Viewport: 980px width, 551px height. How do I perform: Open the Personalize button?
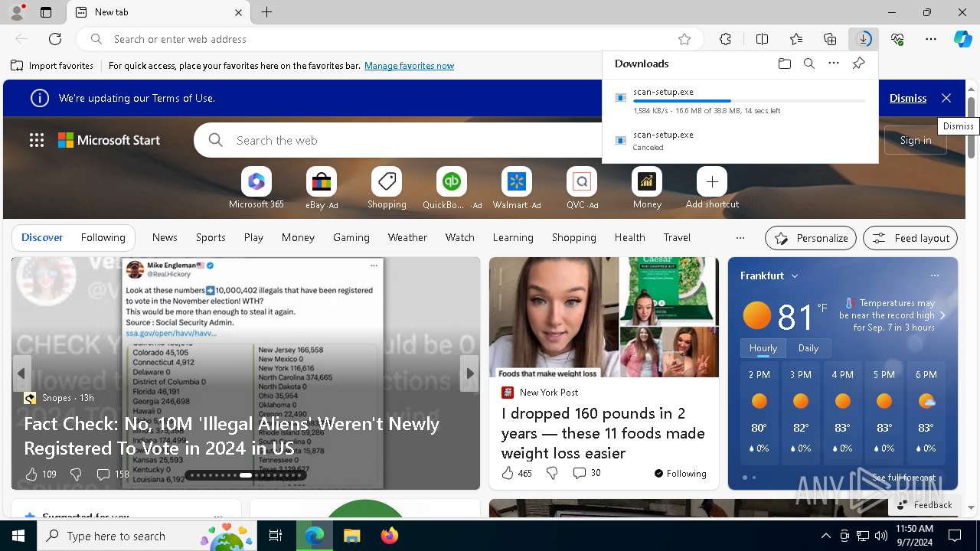coord(811,238)
